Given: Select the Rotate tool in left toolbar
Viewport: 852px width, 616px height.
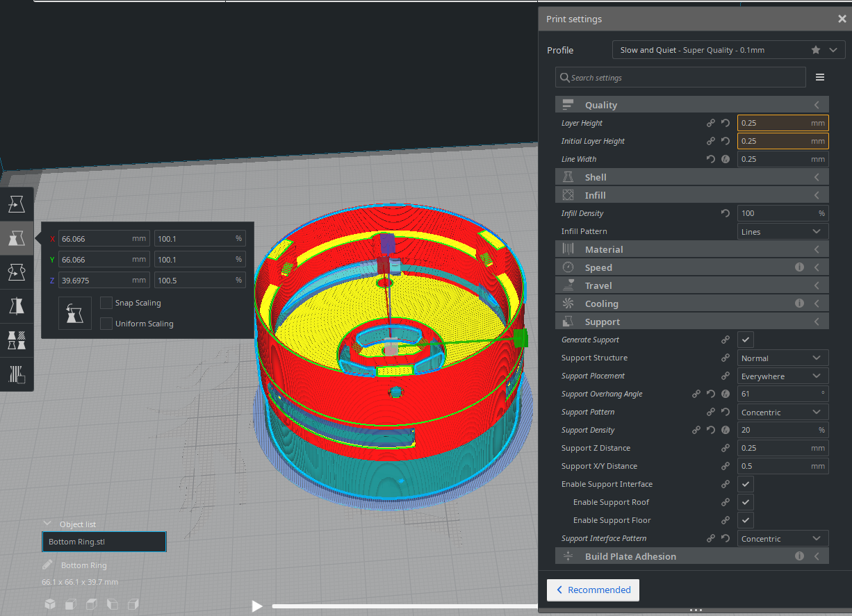Looking at the screenshot, I should point(17,272).
